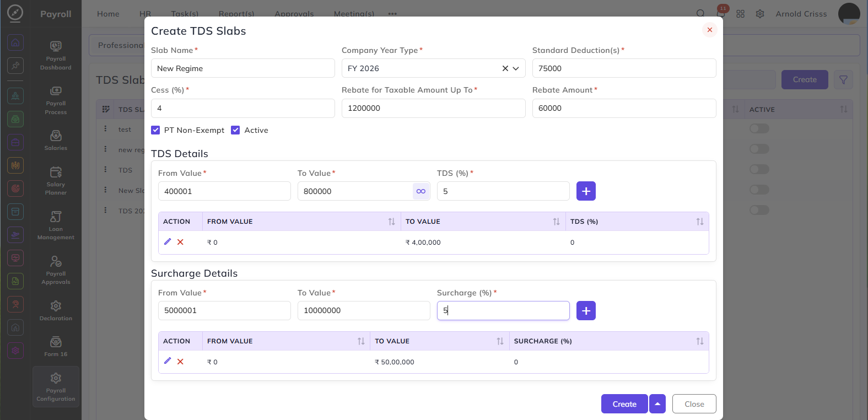Click the infinity icon in To Value field
The image size is (868, 420).
[x=421, y=191]
